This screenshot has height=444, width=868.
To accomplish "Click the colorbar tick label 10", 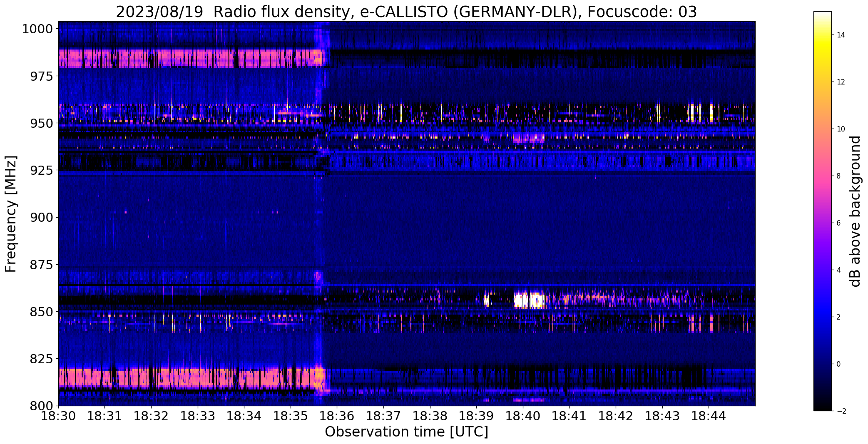I will (841, 129).
